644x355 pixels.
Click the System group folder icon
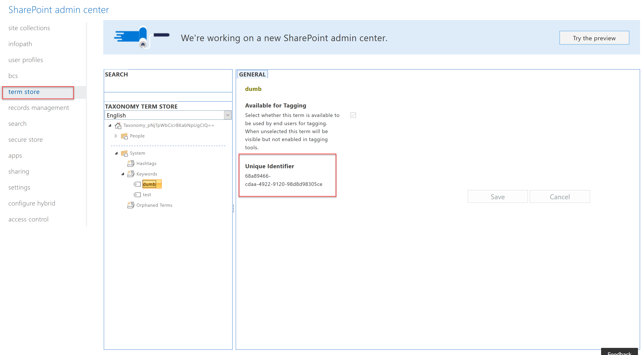tap(124, 153)
